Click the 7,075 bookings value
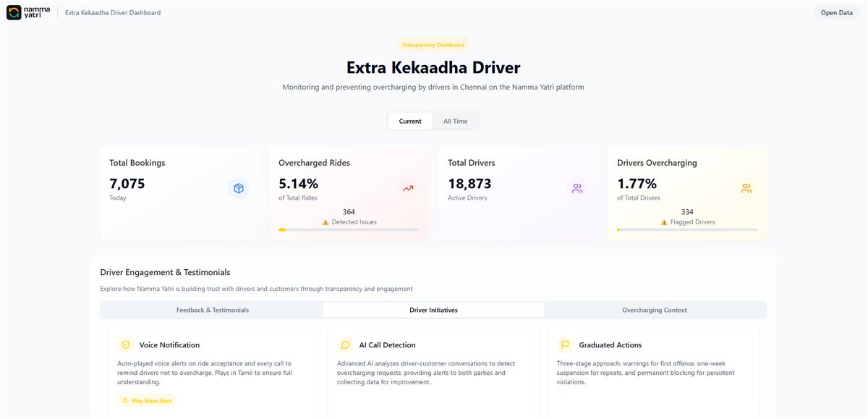Screen dimensions: 868x419 pos(127,184)
